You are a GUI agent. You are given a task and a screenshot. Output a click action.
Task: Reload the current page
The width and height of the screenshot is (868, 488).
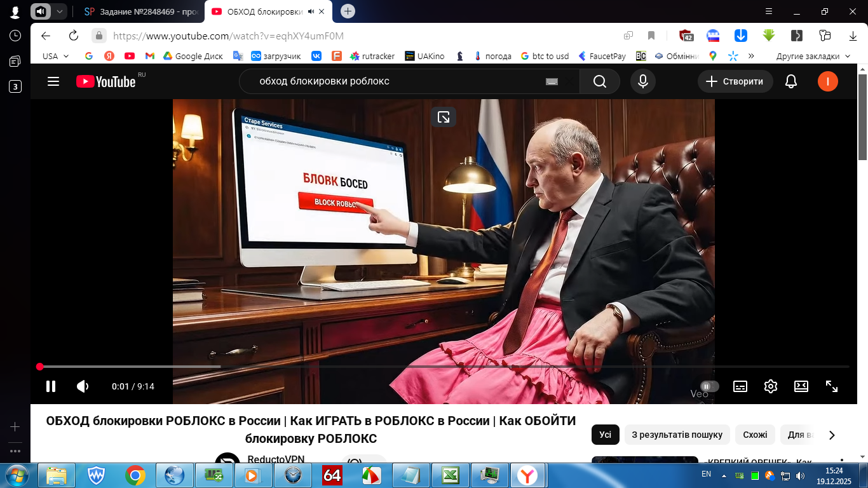click(x=74, y=36)
